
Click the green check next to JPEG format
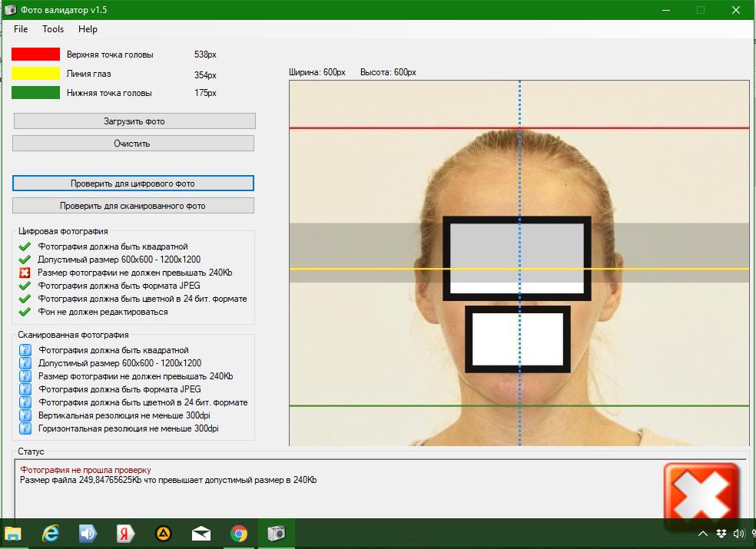click(25, 286)
